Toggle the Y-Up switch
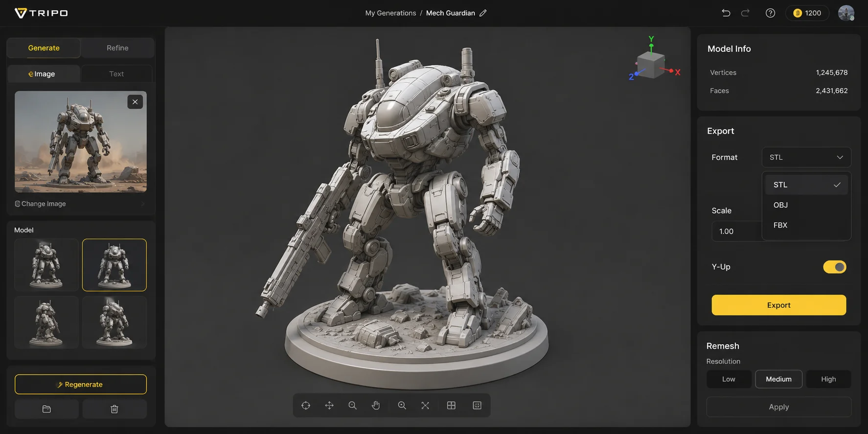868x434 pixels. tap(834, 267)
